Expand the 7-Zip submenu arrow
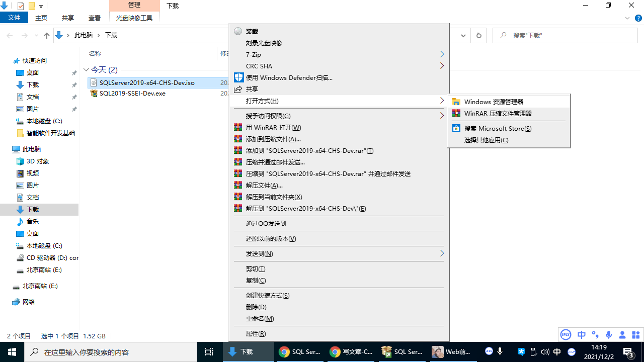Viewport: 644px width, 362px height. click(442, 54)
